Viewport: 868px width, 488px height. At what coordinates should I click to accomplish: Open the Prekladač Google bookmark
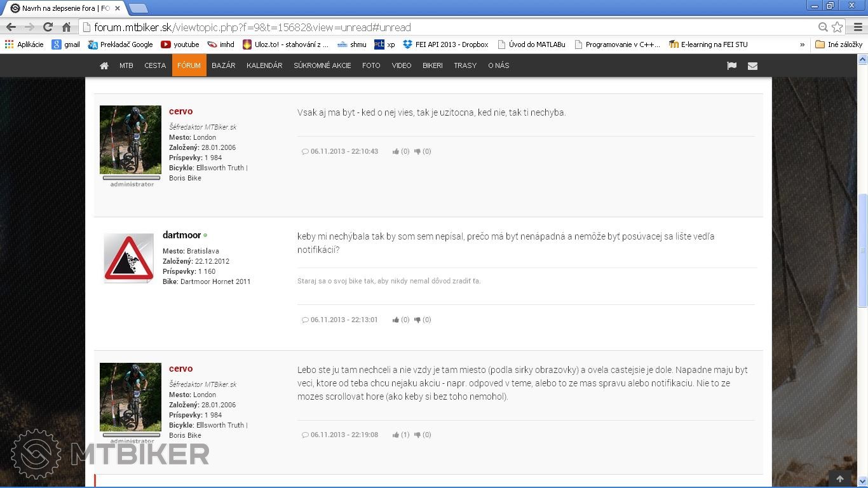[x=121, y=44]
